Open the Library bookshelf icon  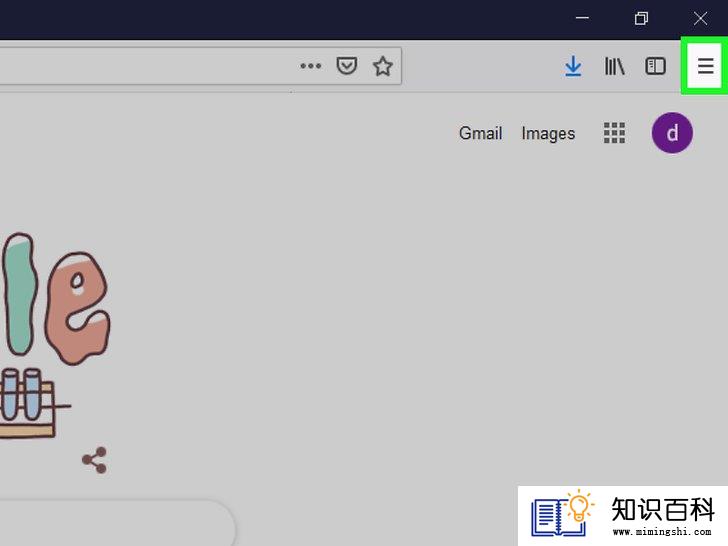click(x=614, y=66)
